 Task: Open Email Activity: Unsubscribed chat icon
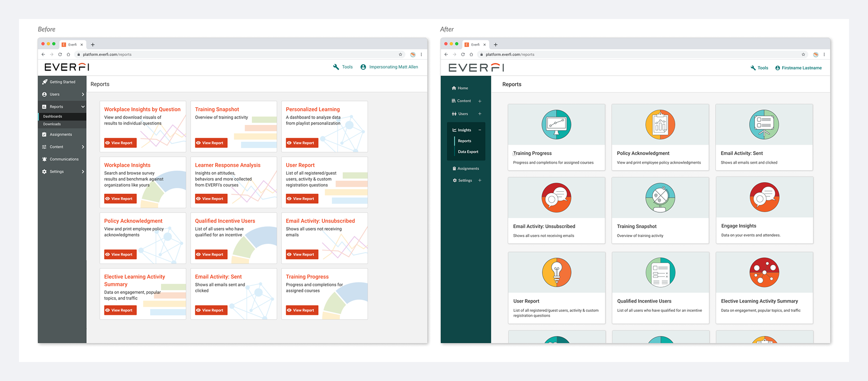[557, 198]
